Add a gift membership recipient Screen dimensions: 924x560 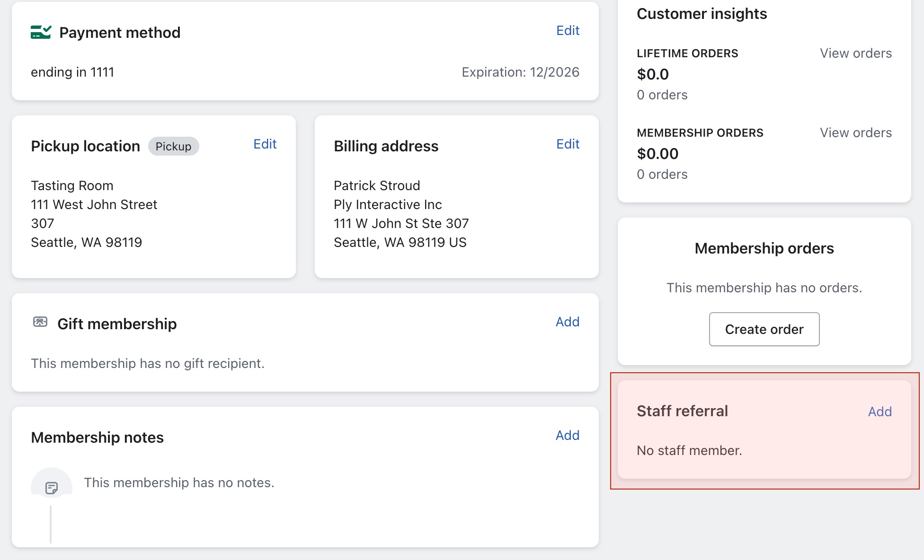click(567, 322)
